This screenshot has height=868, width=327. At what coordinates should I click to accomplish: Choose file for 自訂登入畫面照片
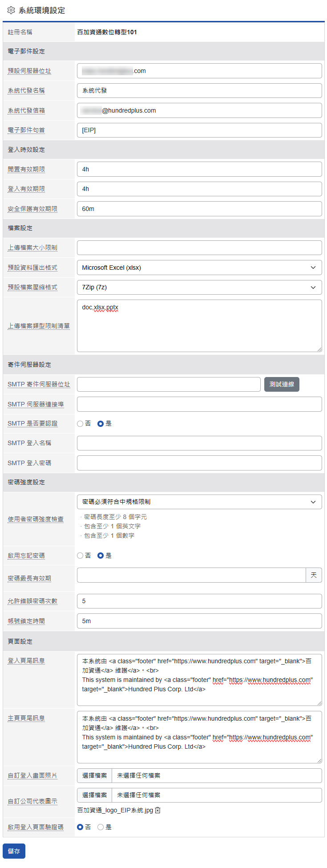94,775
